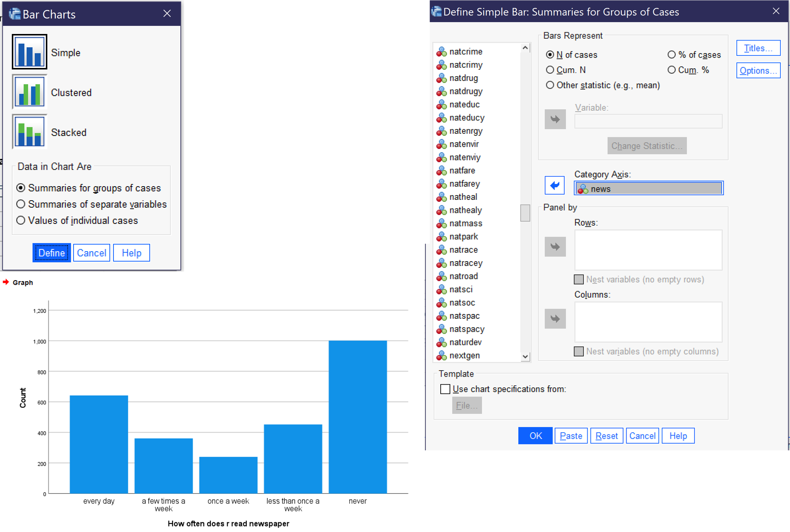Screen dimensions: 790x532
Task: Click the Define button in Bar Charts
Action: point(51,252)
